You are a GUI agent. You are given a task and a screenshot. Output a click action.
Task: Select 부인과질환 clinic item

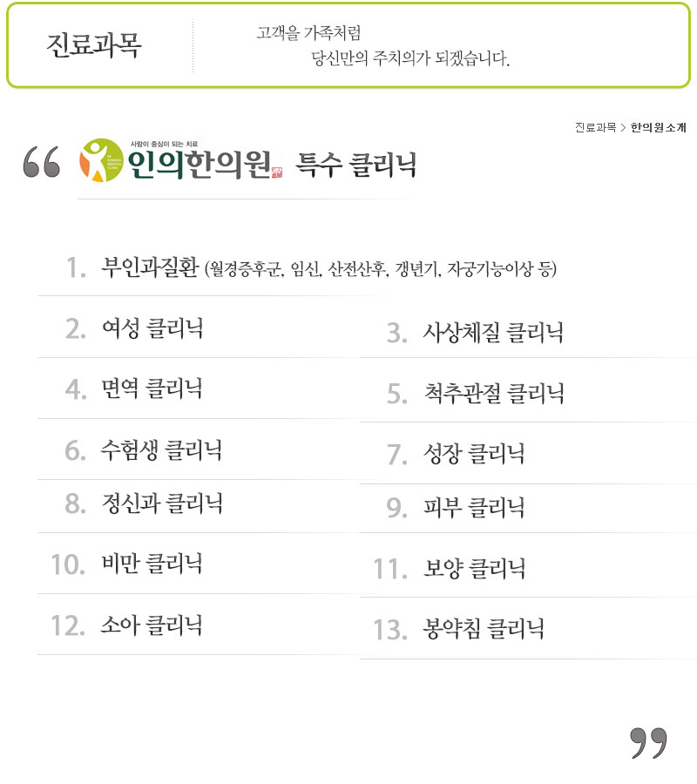point(150,267)
